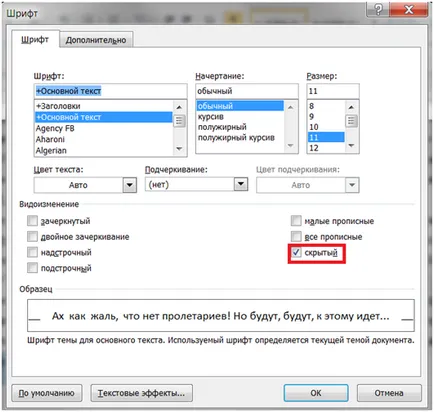Uncheck the скрытый checkbox

point(296,252)
